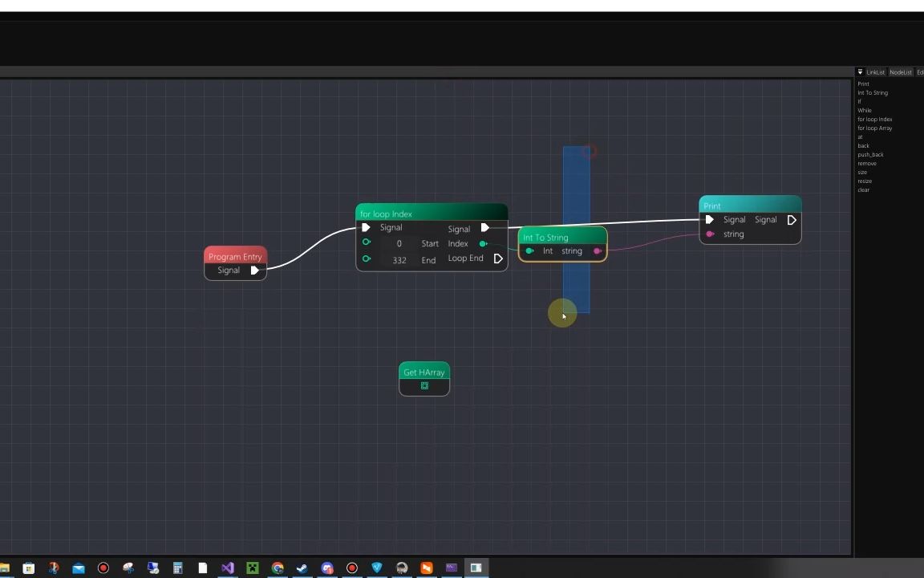The width and height of the screenshot is (924, 578).
Task: Select 'If' in the node list
Action: pyautogui.click(x=859, y=101)
